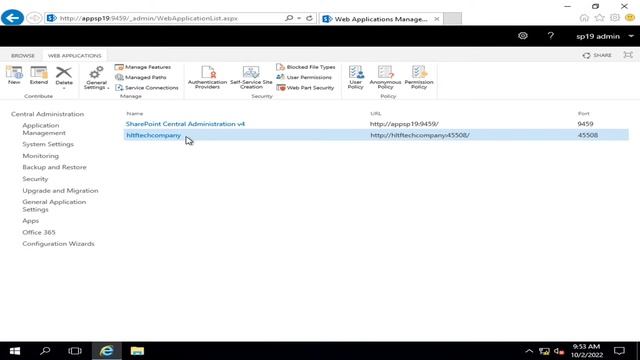Open Blocked File Types
Viewport: 640px width, 360px height.
pos(306,67)
